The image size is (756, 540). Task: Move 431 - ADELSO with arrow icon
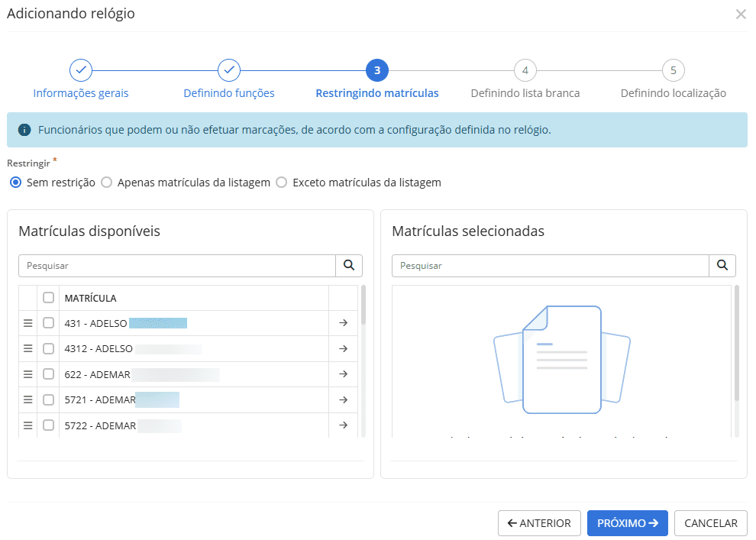tap(344, 323)
